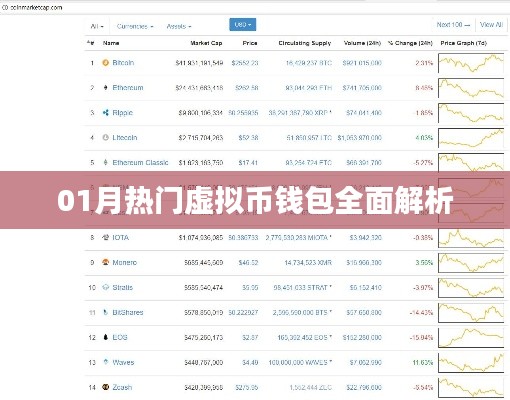
Task: Open the View All link
Action: (491, 25)
